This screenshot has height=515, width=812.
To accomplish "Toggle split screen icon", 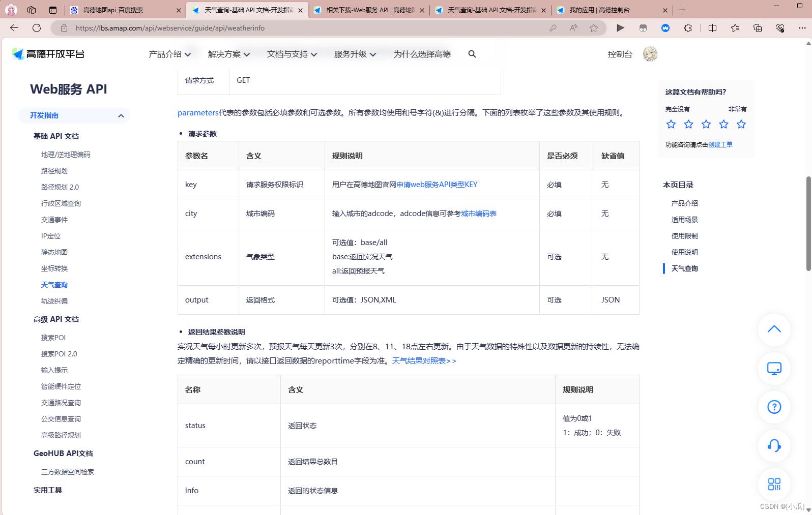I will 712,28.
